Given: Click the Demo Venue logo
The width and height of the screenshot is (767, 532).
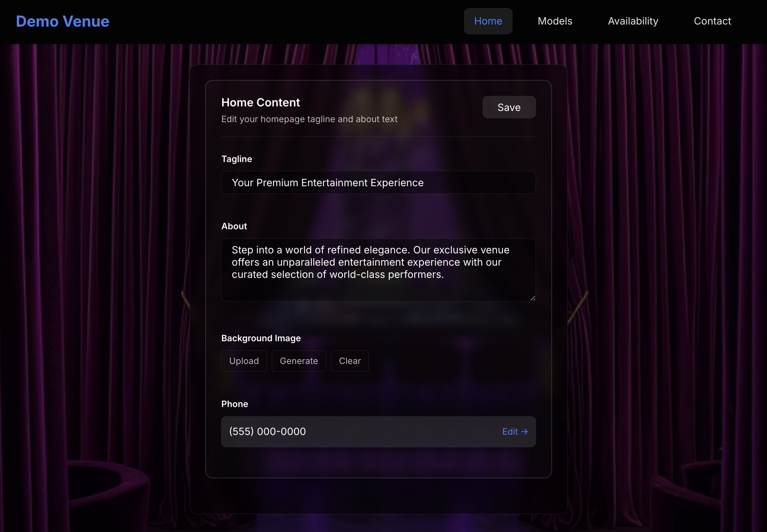Looking at the screenshot, I should (62, 21).
